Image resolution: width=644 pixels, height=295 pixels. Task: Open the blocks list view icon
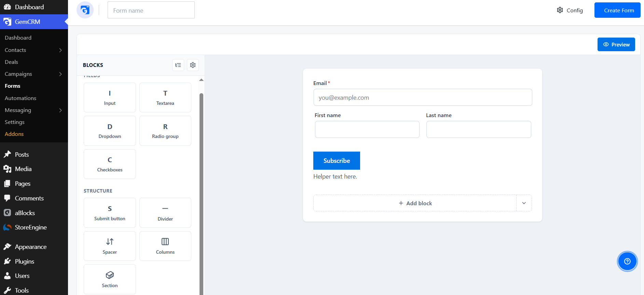pos(178,65)
